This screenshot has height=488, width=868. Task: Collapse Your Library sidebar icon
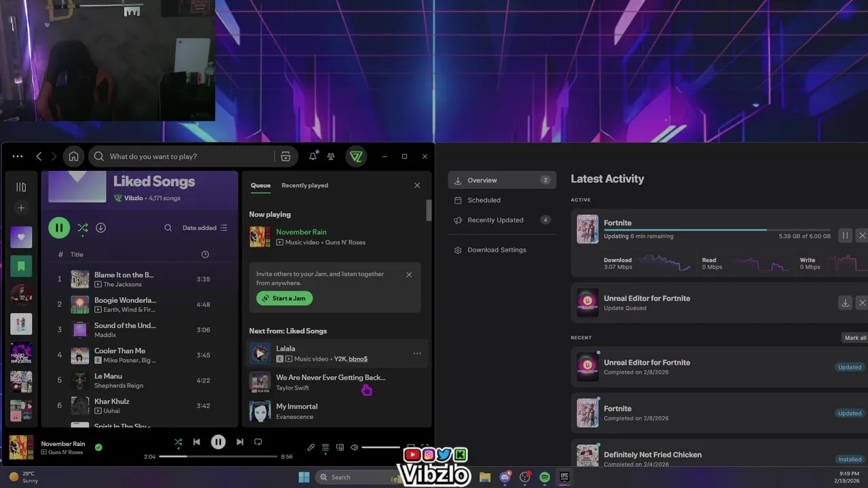click(21, 186)
